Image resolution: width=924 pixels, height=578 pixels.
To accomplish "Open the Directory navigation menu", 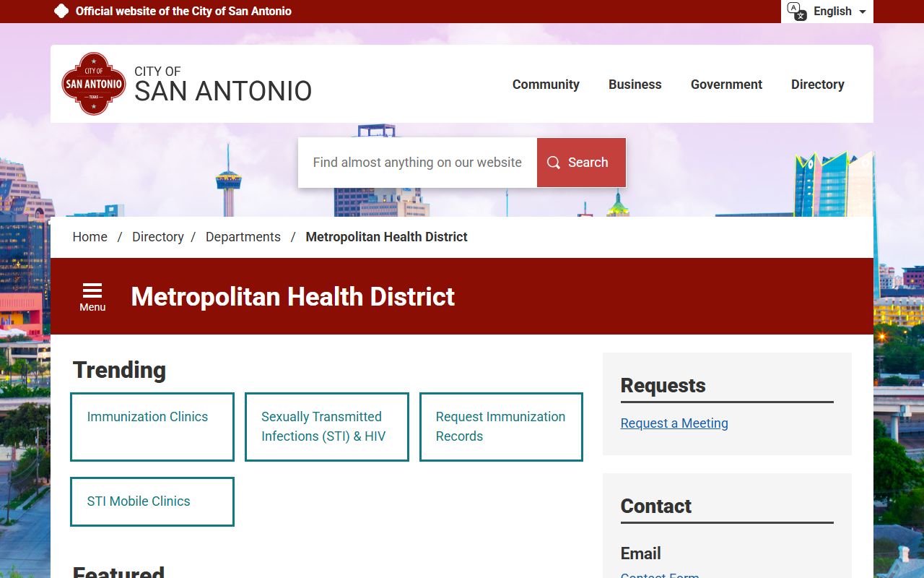I will 817,85.
